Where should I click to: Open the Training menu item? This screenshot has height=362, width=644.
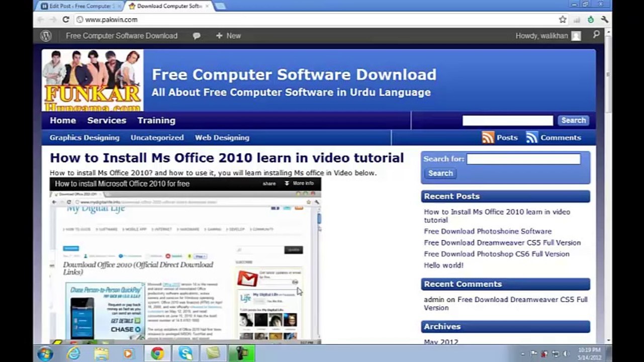(x=156, y=120)
